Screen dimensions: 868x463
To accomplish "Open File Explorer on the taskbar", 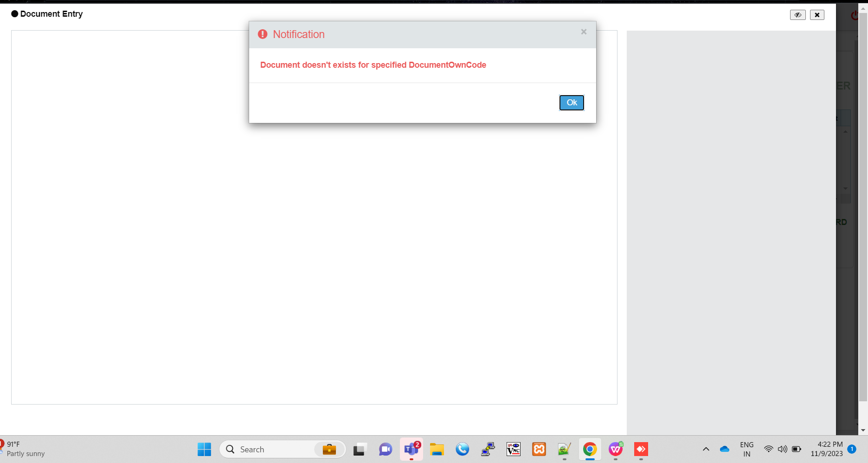I will [437, 449].
